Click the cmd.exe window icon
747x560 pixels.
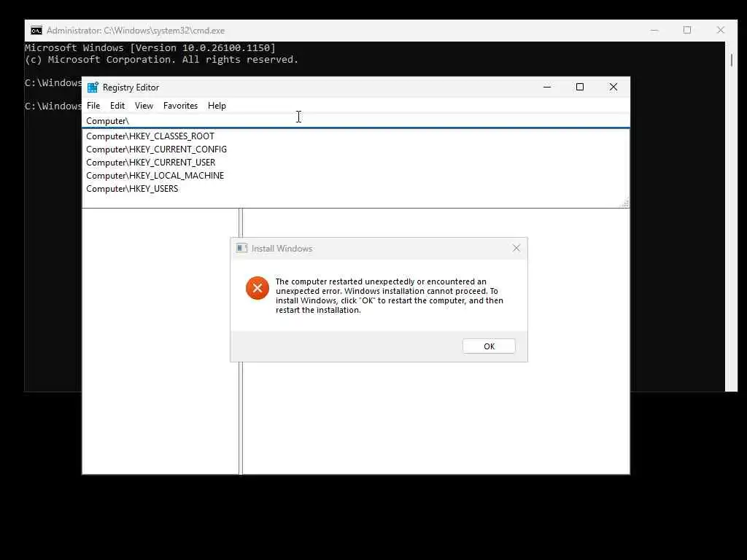[36, 31]
